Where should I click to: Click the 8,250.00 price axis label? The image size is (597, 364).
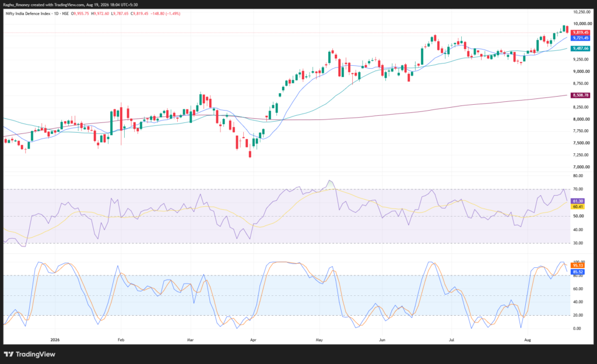tap(581, 107)
